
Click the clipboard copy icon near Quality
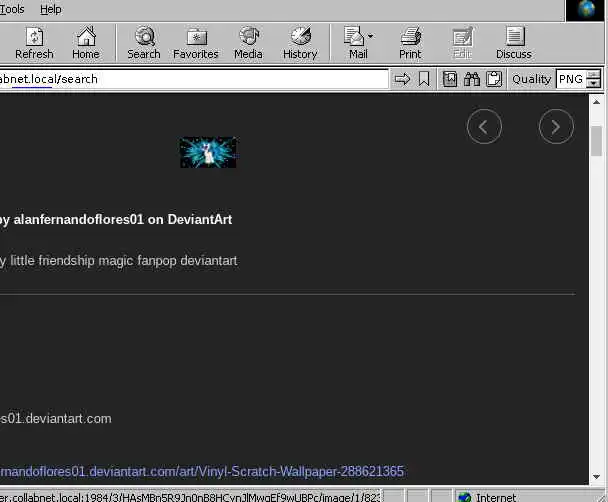[x=494, y=79]
